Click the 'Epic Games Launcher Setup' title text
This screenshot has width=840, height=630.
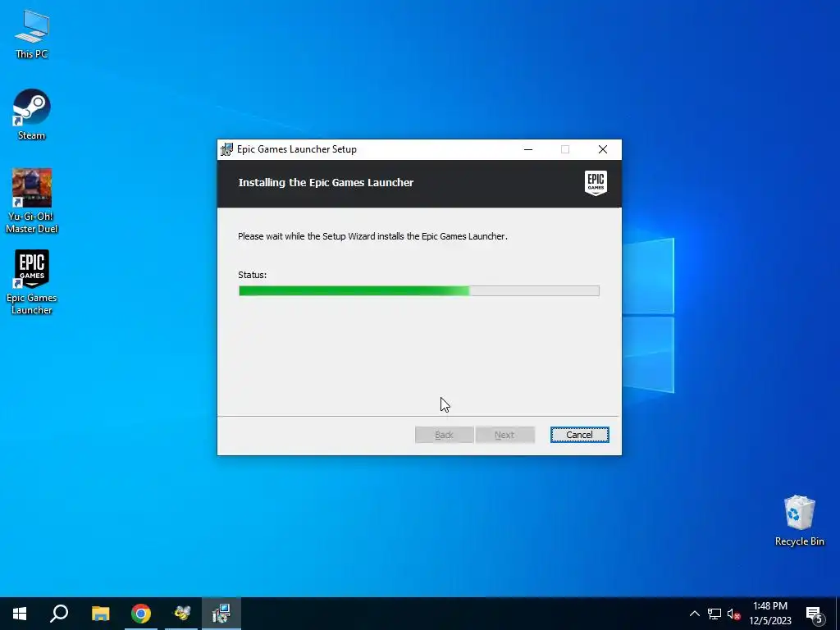[x=297, y=149]
